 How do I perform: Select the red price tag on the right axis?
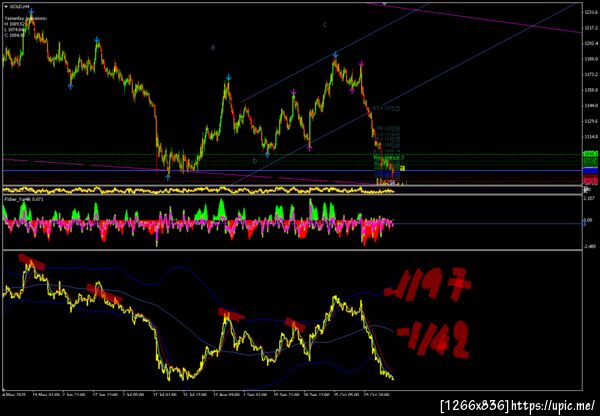[590, 181]
